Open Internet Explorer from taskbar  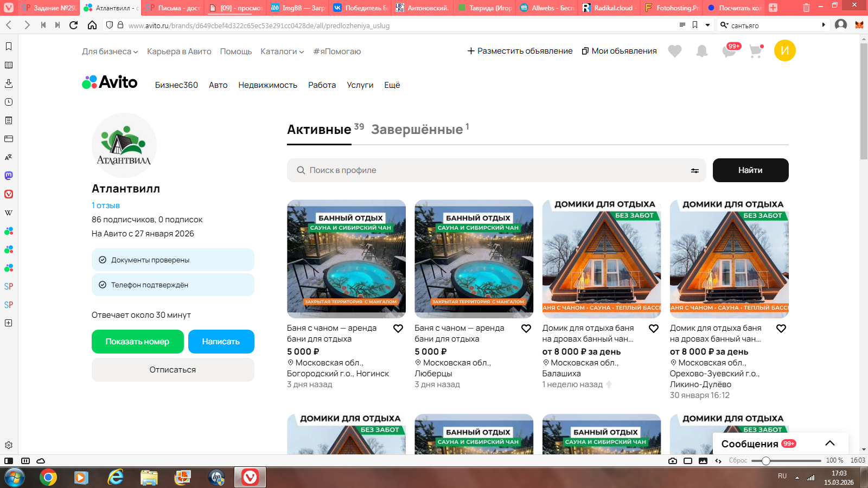click(x=116, y=477)
